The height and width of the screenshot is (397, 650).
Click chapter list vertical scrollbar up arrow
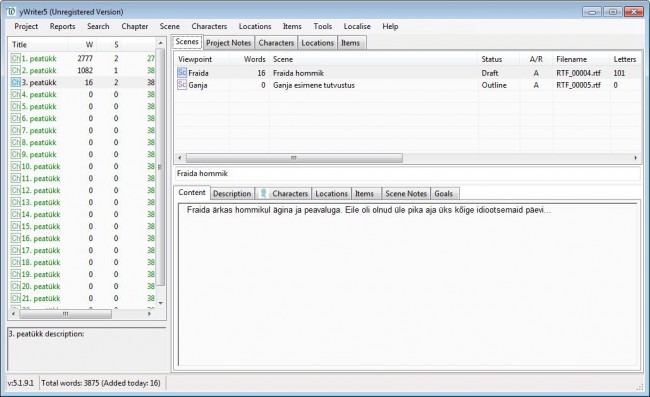161,43
